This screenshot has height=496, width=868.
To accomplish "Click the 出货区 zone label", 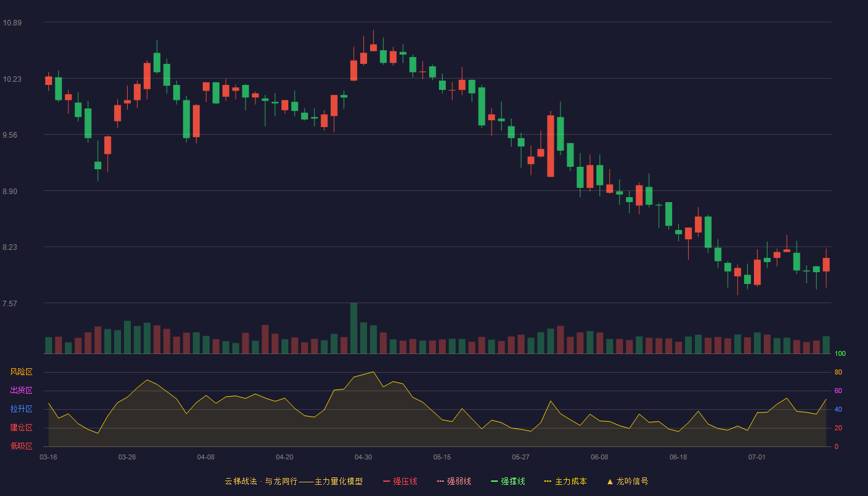I will click(x=21, y=391).
